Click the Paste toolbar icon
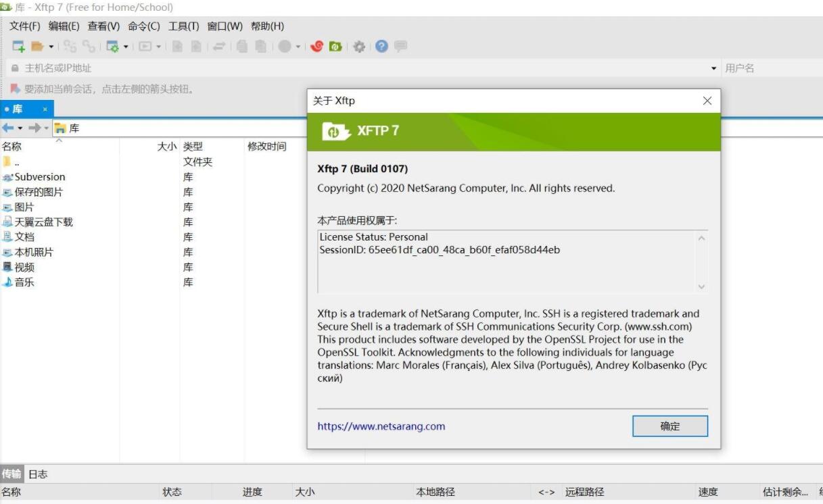Image resolution: width=823 pixels, height=504 pixels. tap(260, 47)
